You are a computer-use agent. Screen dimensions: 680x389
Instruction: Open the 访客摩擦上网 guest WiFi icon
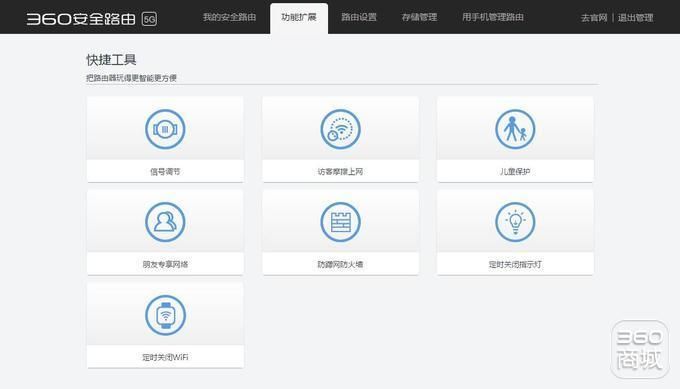click(x=340, y=129)
